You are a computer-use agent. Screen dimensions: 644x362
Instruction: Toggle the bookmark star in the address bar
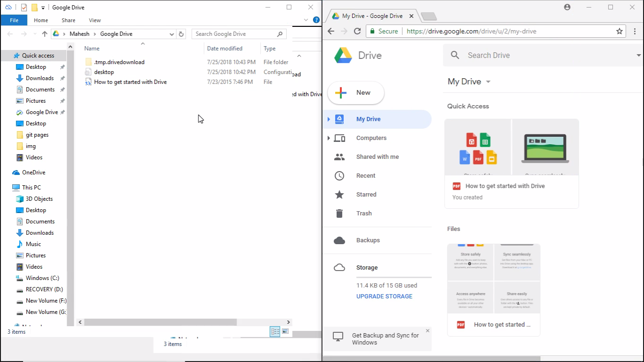619,31
